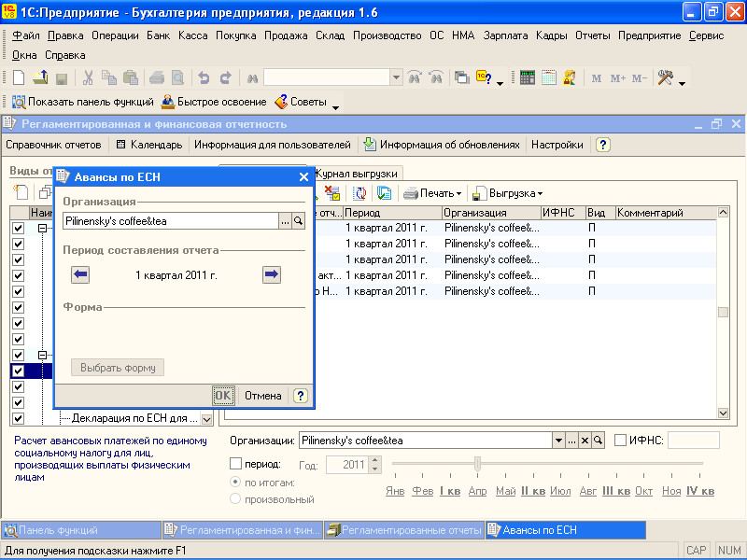The image size is (747, 560).
Task: Click Информация об обновлениях button
Action: point(442,145)
